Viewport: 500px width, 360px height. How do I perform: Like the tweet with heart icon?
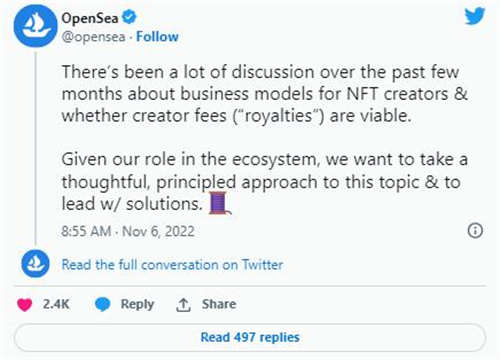[x=25, y=305]
